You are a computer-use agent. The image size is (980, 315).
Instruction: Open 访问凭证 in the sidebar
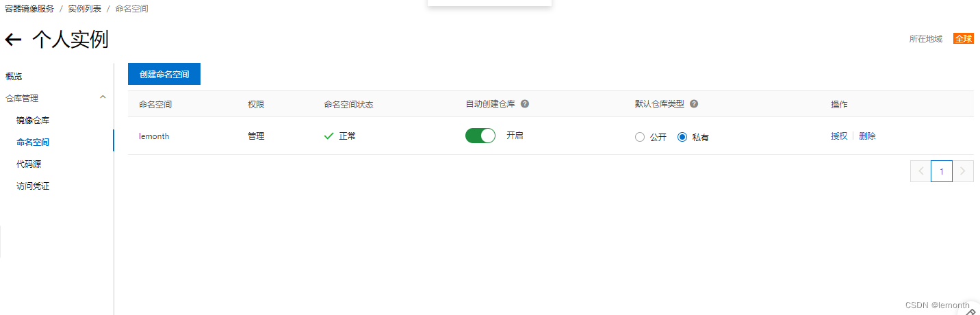tap(33, 186)
